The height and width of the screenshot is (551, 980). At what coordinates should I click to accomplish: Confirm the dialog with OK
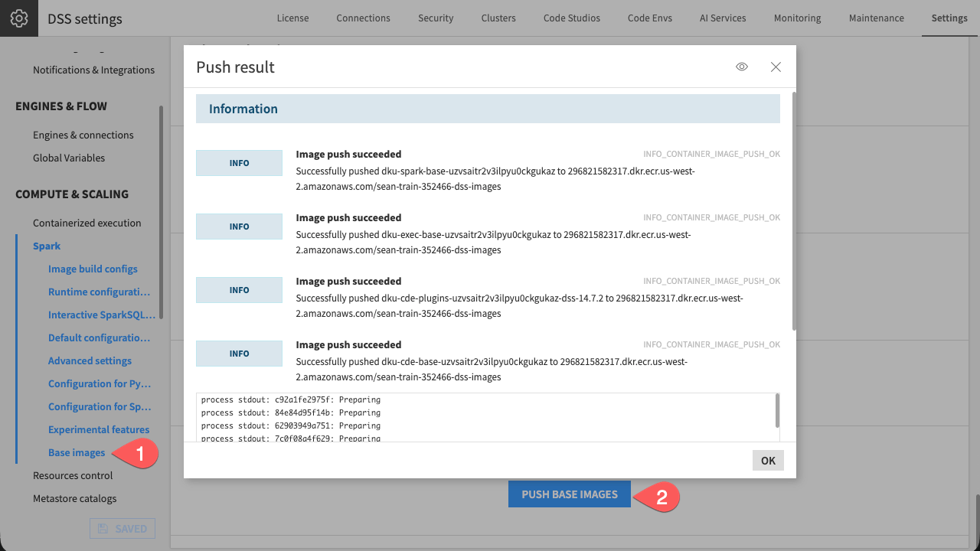768,460
